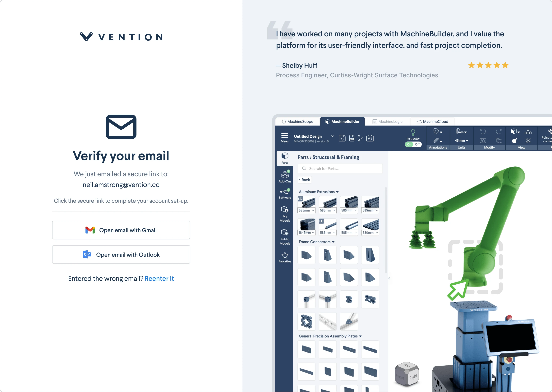Image resolution: width=552 pixels, height=392 pixels.
Task: Open email with Gmail button
Action: click(121, 229)
